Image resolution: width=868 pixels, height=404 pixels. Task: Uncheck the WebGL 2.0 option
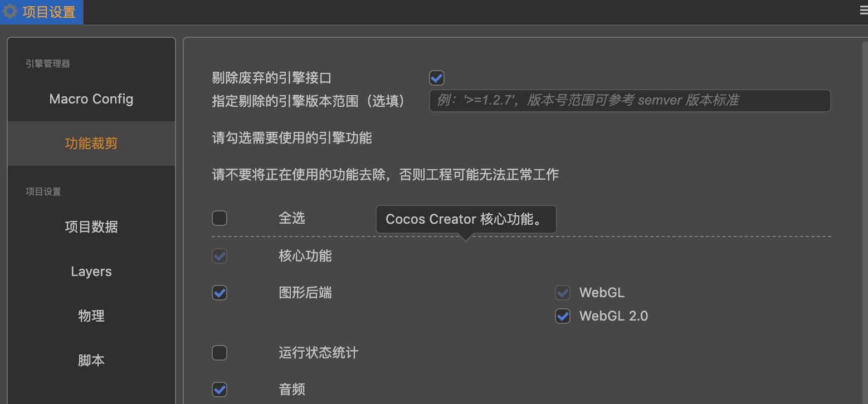pos(563,316)
